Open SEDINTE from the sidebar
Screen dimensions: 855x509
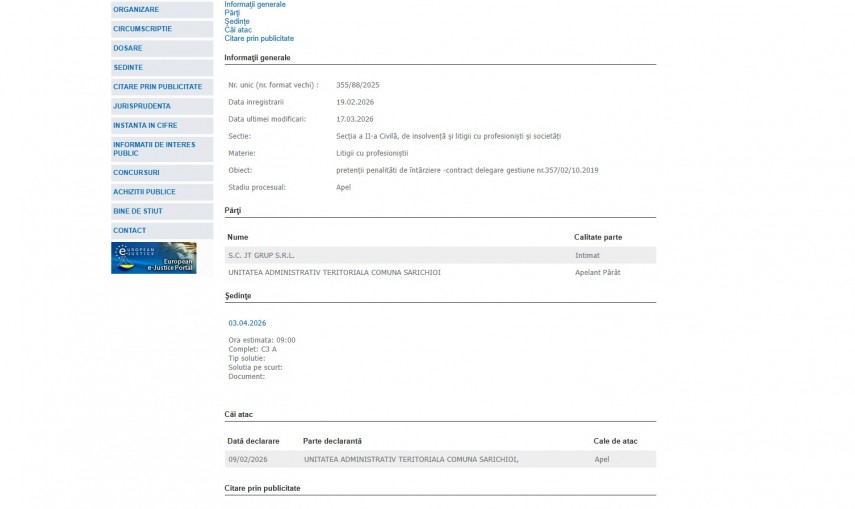click(128, 67)
